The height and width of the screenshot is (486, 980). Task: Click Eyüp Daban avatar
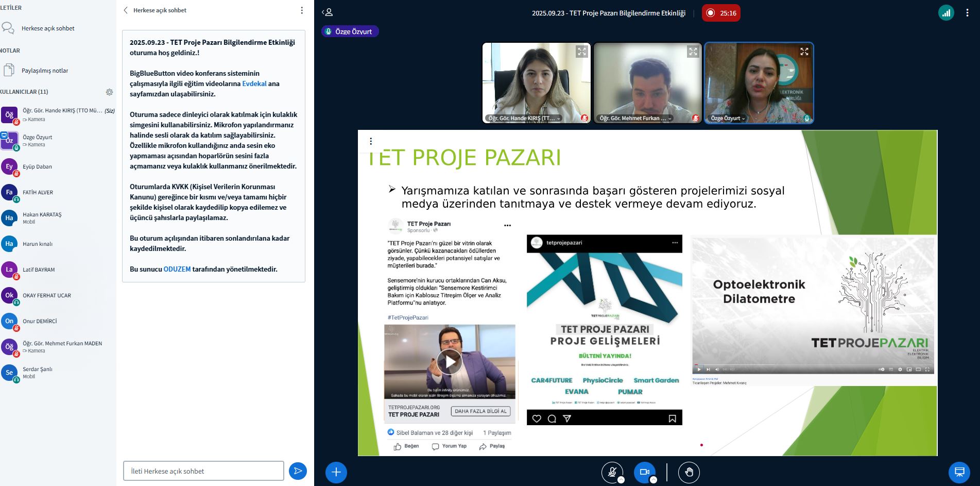(9, 166)
